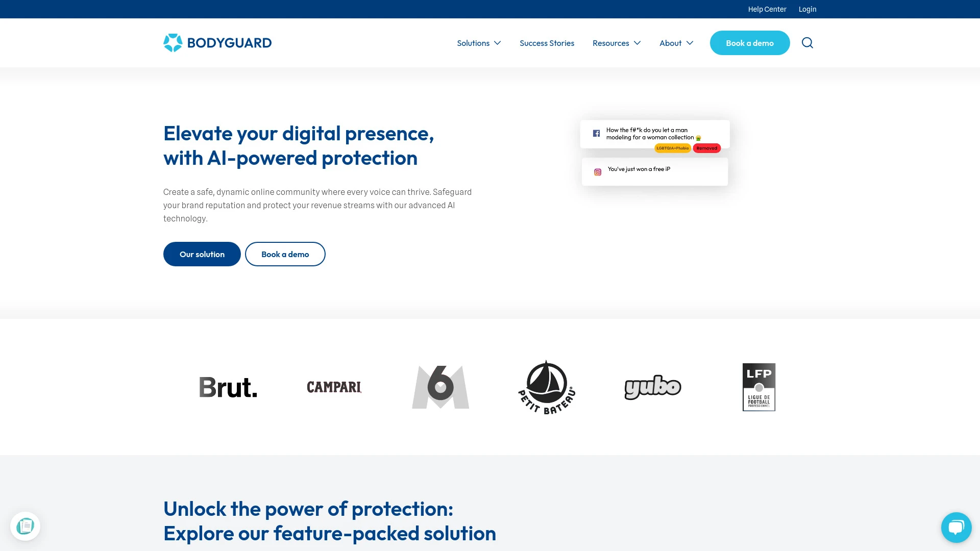Click the Success Stories menu item
The width and height of the screenshot is (980, 551).
point(547,42)
